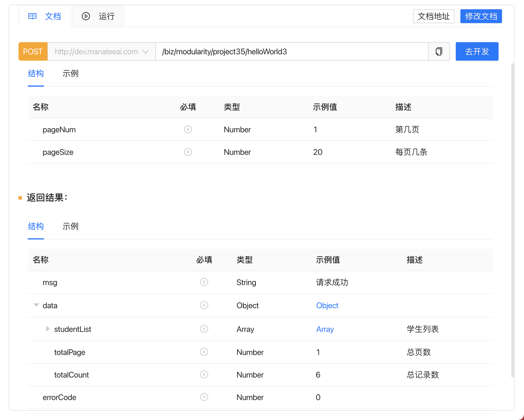Click the 每页几条 description
Image resolution: width=524 pixels, height=420 pixels.
point(411,152)
